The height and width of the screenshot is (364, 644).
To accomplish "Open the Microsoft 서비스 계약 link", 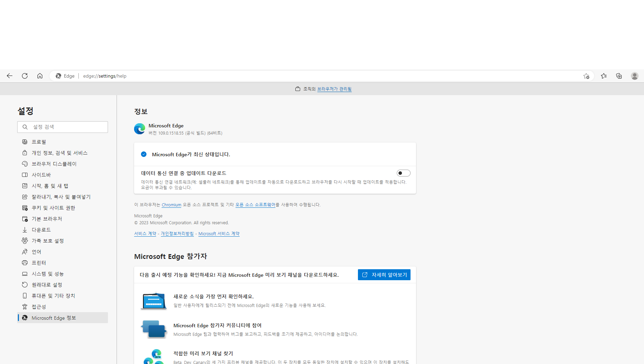I will coord(219,234).
